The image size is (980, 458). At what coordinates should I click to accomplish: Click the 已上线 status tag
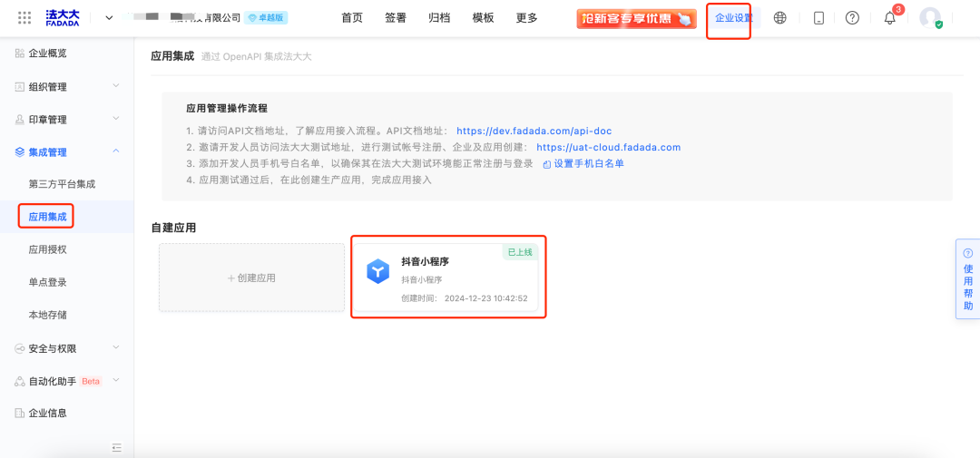(x=520, y=252)
